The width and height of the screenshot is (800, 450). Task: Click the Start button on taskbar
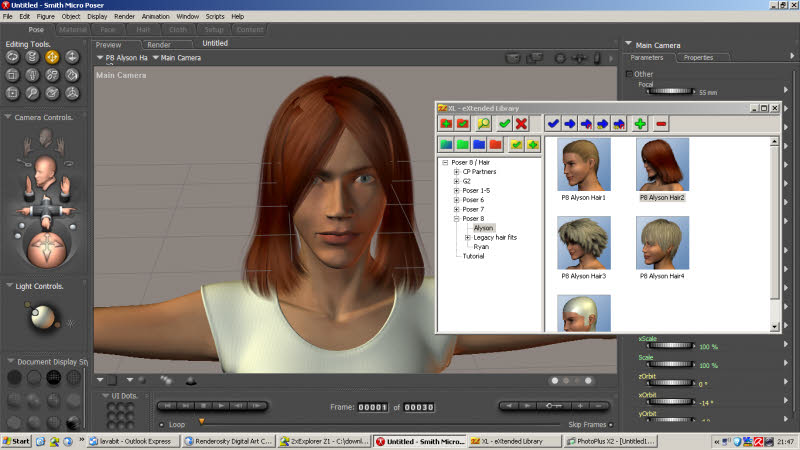click(17, 440)
